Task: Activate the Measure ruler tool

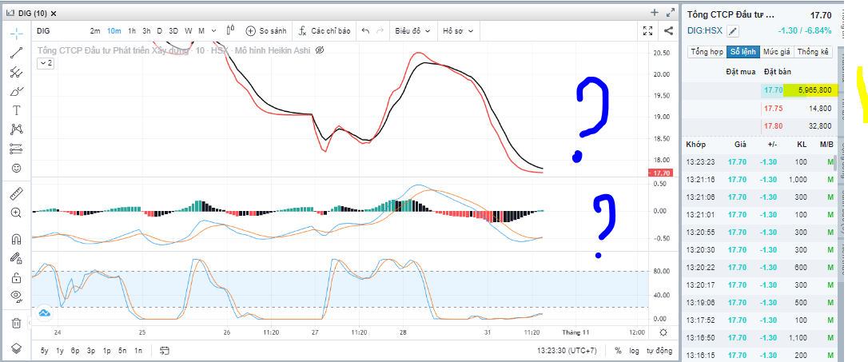Action: pos(16,194)
